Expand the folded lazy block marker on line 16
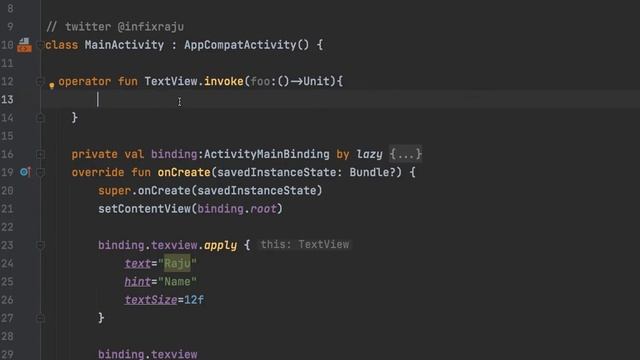The height and width of the screenshot is (360, 640). point(40,154)
